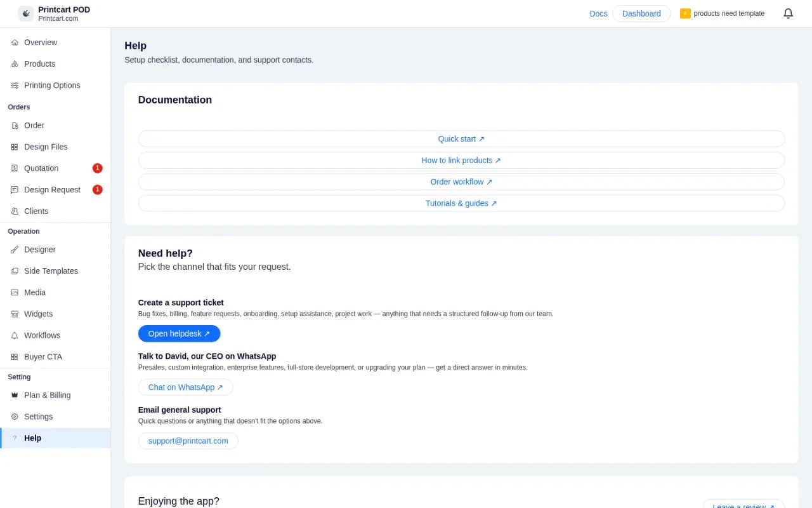Click the Order document icon
Screen dimensions: 812x508
[x=15, y=126]
